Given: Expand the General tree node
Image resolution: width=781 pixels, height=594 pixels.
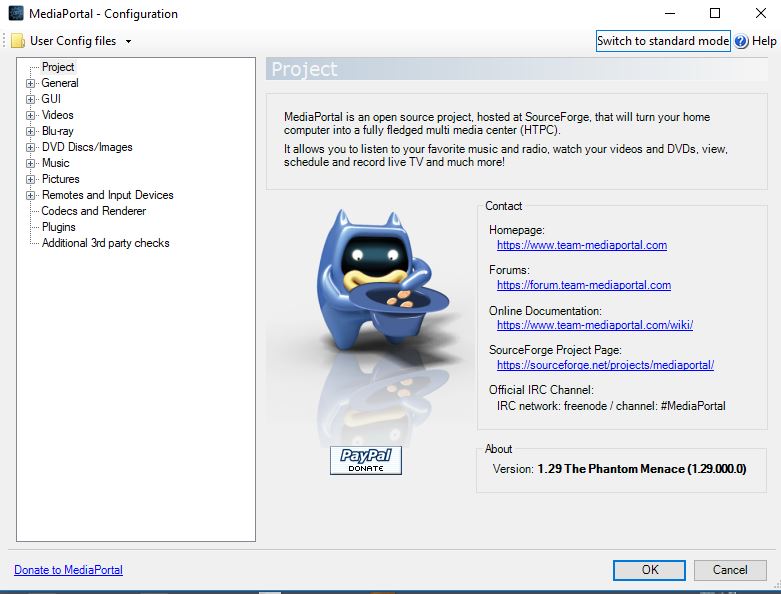Looking at the screenshot, I should tap(31, 84).
